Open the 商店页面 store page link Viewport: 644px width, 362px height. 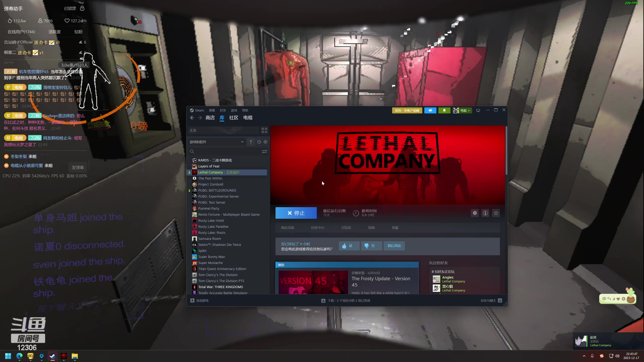(x=288, y=228)
